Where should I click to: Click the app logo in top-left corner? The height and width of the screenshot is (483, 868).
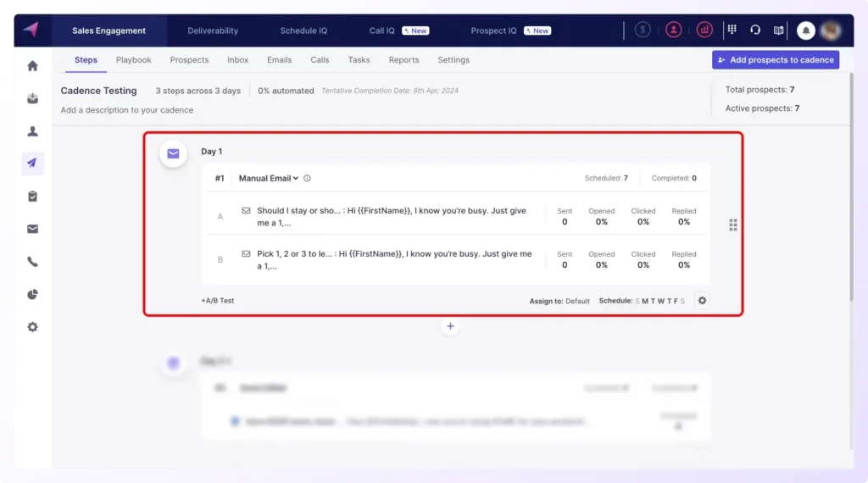pyautogui.click(x=31, y=30)
